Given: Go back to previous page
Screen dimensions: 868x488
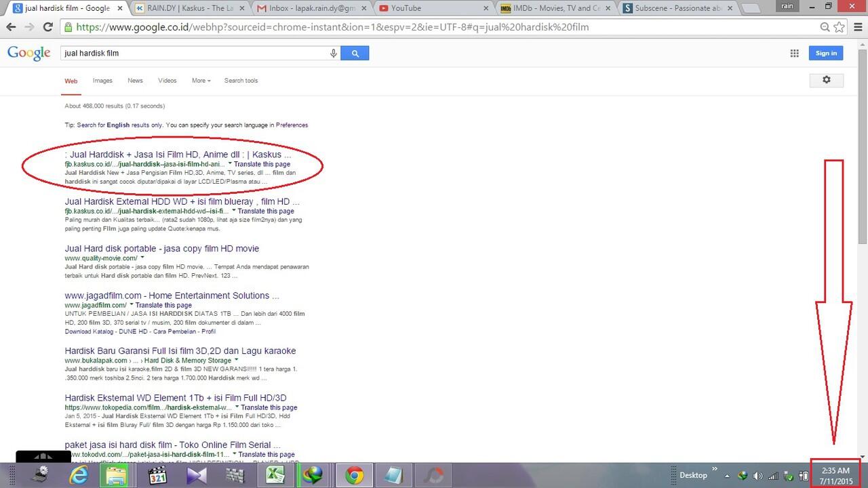Looking at the screenshot, I should pos(11,27).
